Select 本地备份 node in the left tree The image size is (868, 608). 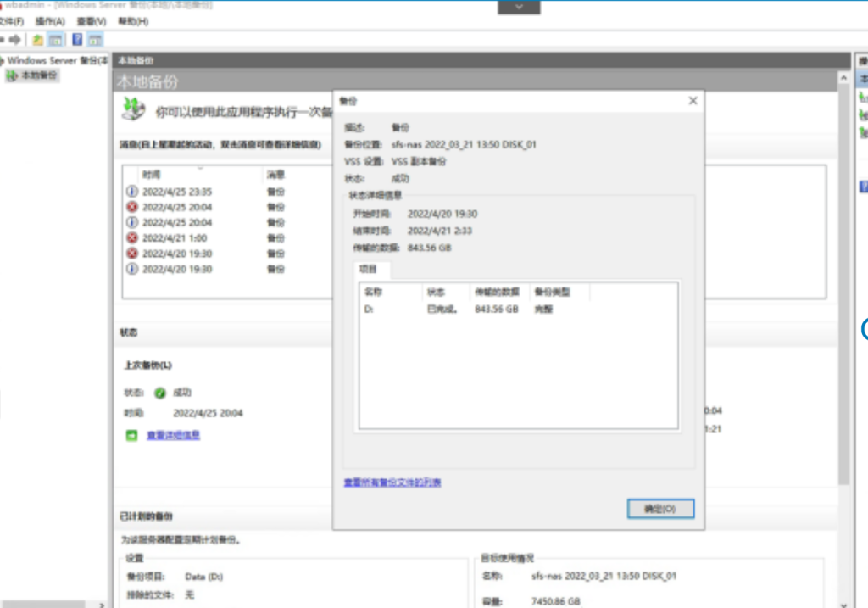click(39, 75)
